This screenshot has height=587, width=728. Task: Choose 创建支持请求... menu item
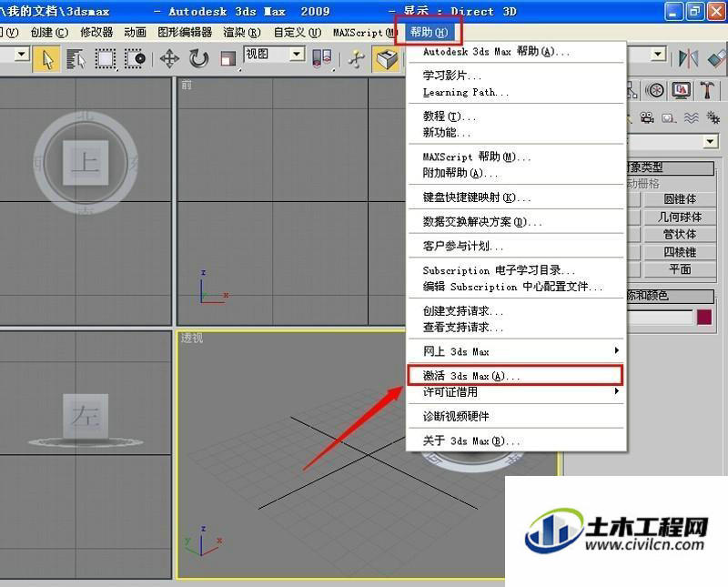516,310
